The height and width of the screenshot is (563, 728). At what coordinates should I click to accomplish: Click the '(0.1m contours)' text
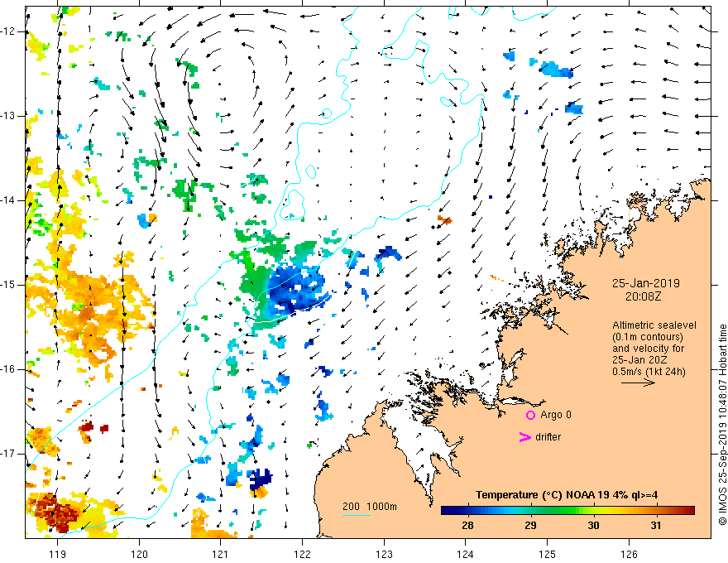point(648,337)
